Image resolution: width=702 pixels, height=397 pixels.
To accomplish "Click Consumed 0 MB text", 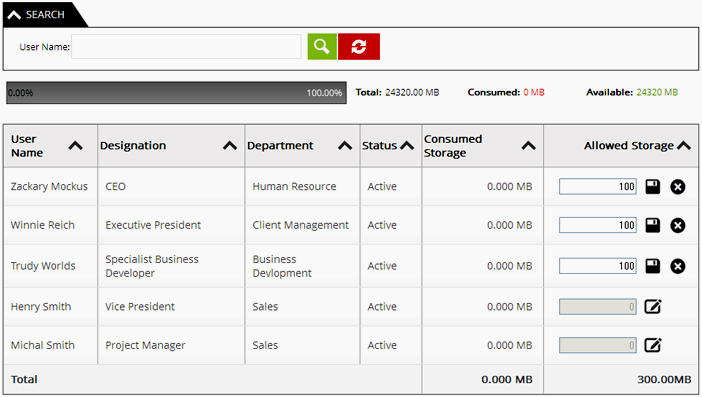I will (x=506, y=93).
